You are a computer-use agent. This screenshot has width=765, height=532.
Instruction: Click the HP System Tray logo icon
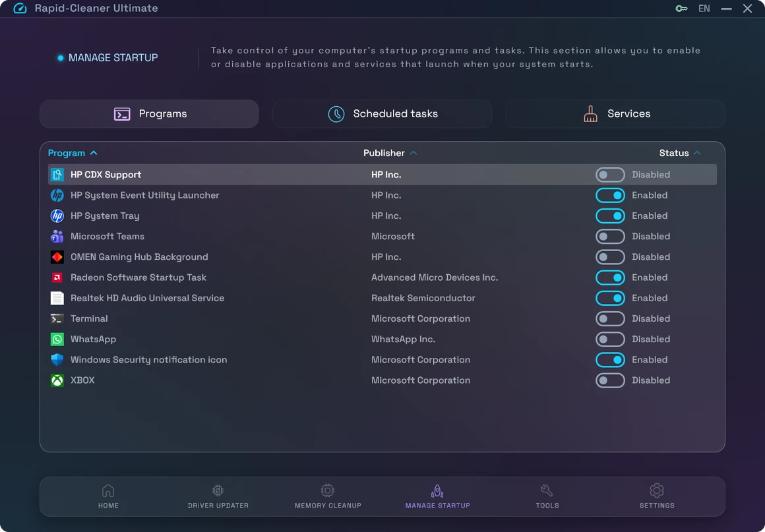click(x=57, y=216)
